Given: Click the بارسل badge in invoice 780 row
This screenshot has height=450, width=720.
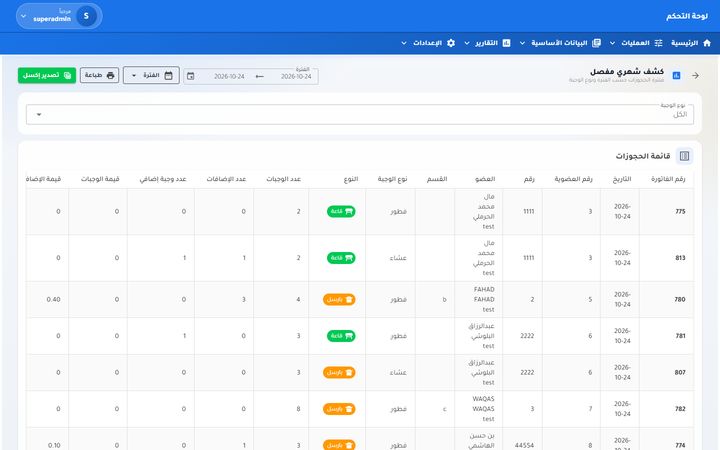Looking at the screenshot, I should pyautogui.click(x=339, y=299).
